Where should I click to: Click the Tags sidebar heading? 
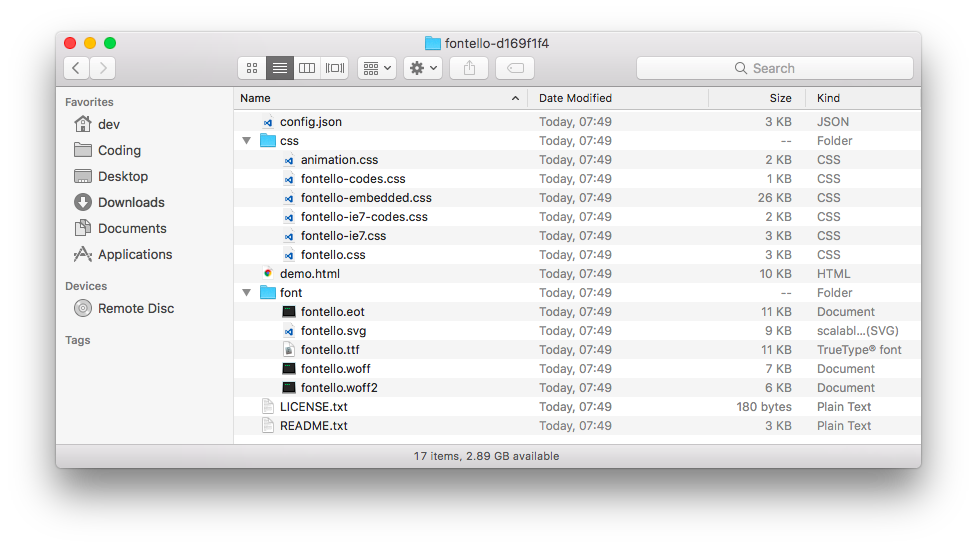[78, 340]
